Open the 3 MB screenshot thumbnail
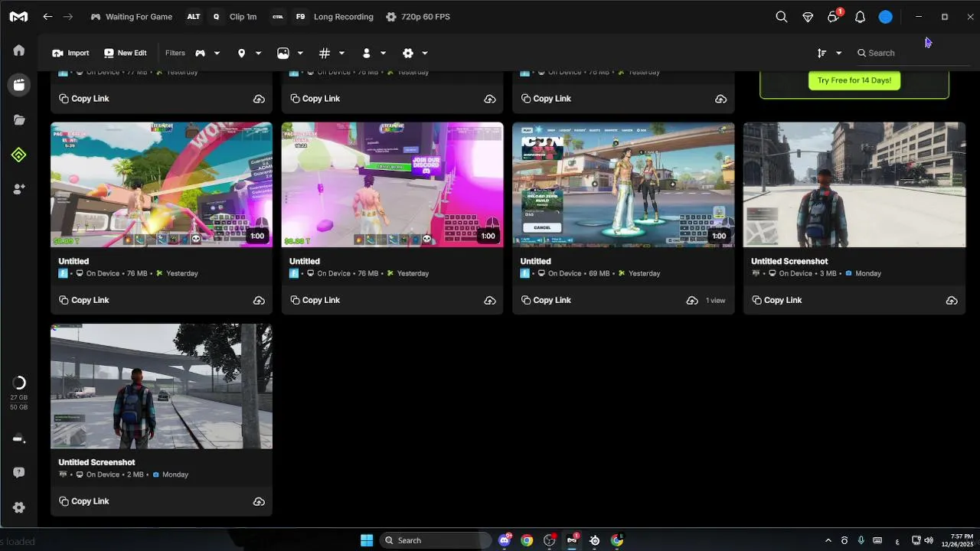The image size is (980, 551). (x=854, y=184)
